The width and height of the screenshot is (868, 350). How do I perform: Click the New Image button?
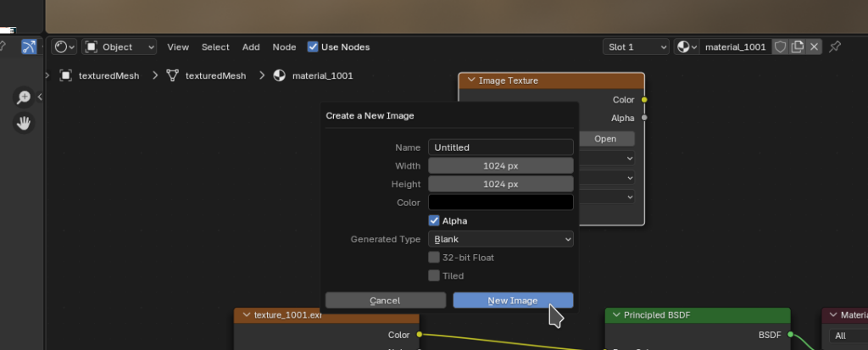click(513, 300)
